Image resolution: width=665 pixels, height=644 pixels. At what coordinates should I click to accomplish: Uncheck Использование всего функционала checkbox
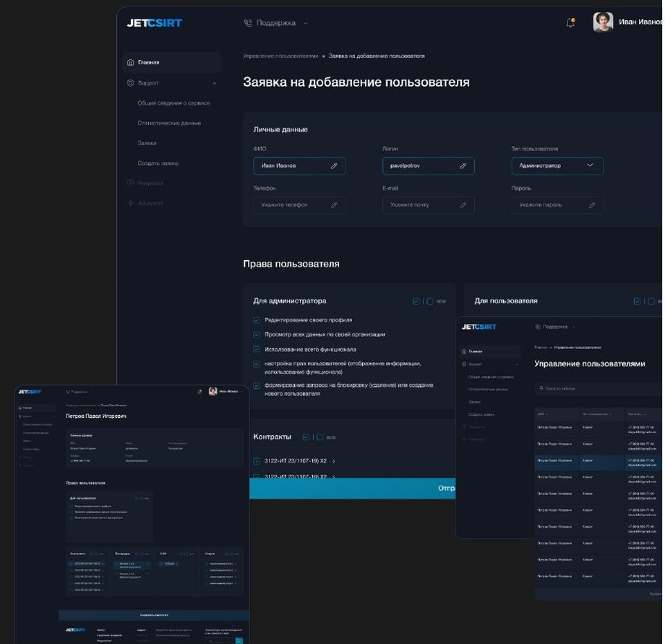click(257, 349)
